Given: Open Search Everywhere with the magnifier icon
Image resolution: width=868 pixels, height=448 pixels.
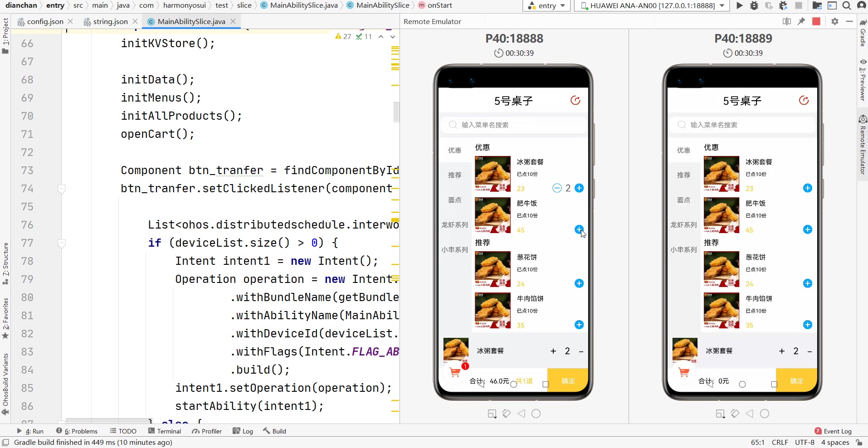Looking at the screenshot, I should (x=846, y=5).
